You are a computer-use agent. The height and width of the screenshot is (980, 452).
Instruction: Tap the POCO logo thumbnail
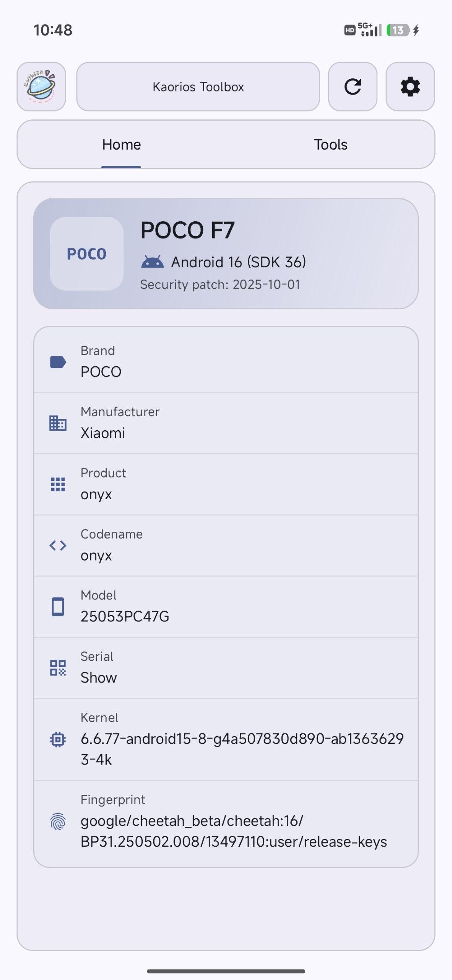(87, 254)
